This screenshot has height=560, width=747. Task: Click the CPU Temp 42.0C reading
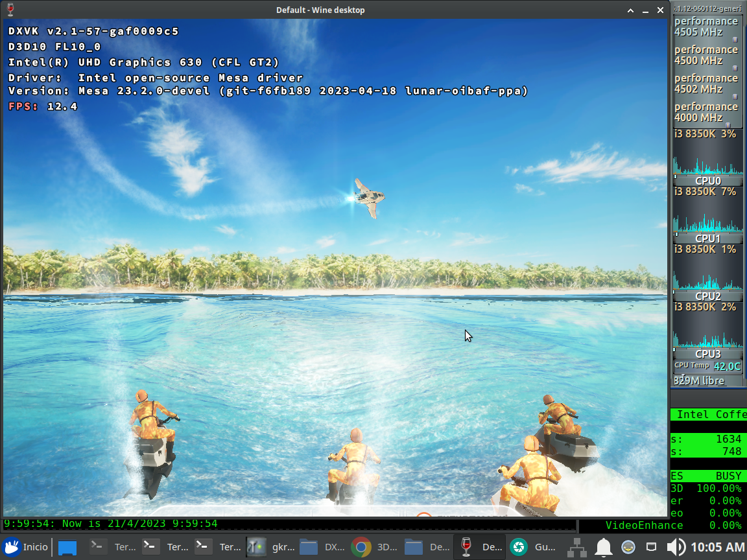707,366
